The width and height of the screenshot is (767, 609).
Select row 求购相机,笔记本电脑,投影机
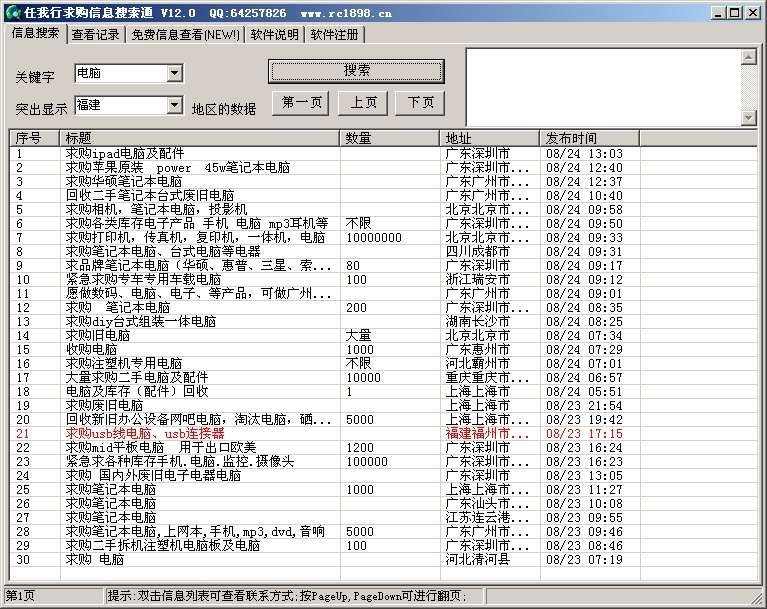(x=384, y=209)
